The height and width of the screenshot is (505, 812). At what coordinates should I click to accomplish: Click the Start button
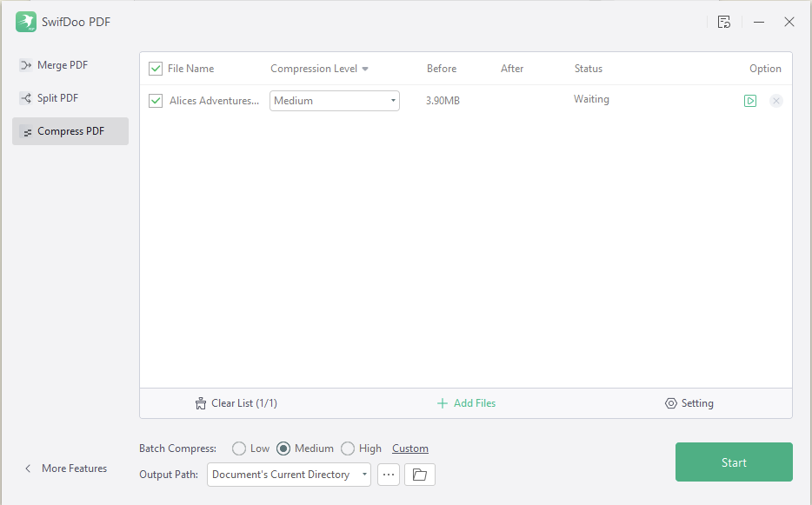pos(734,462)
